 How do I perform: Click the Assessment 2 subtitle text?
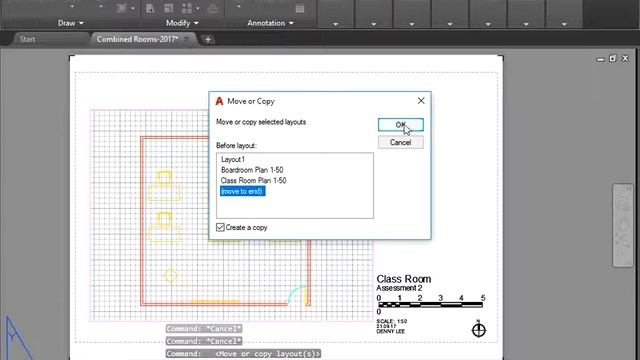pos(399,288)
